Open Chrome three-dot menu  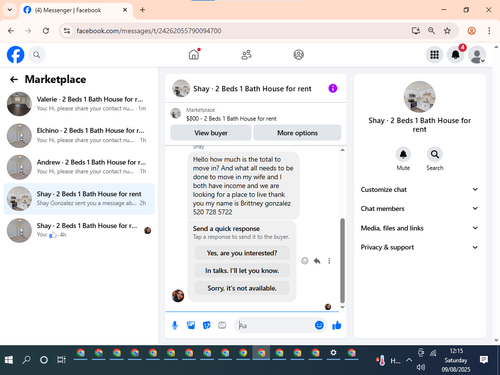(489, 31)
